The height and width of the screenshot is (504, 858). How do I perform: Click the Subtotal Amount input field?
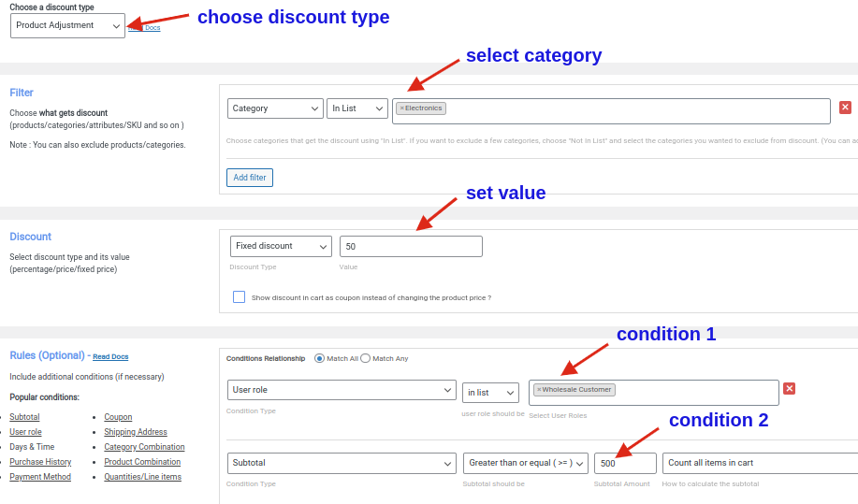click(x=624, y=463)
